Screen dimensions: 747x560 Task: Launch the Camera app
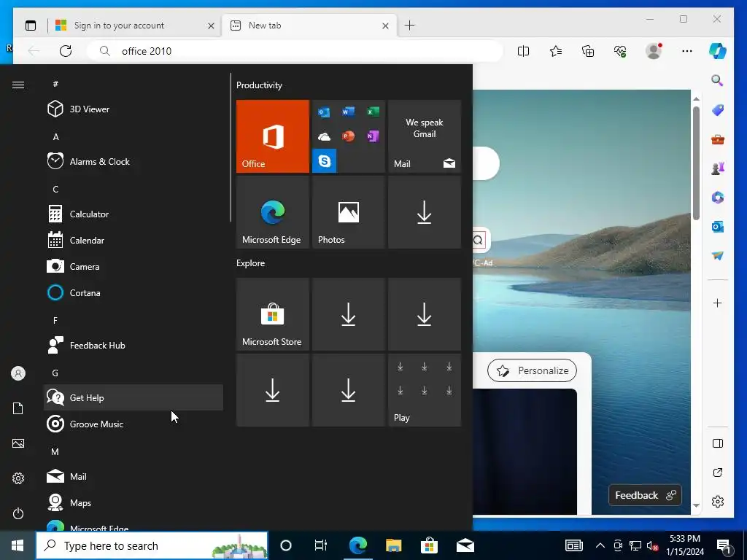[133, 266]
